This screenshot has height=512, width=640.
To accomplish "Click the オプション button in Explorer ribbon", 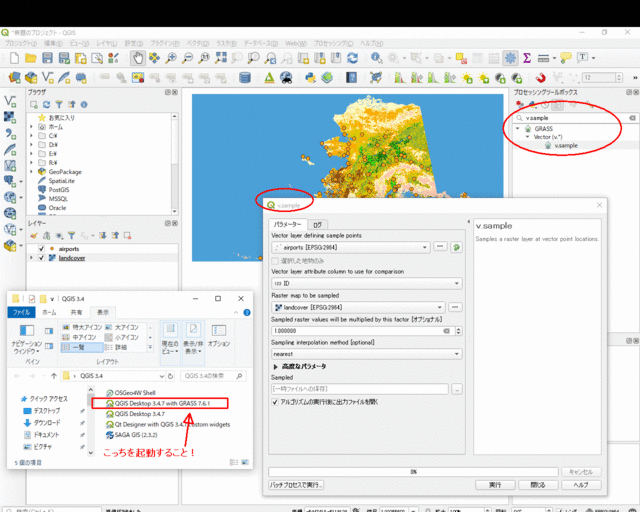I will 219,336.
